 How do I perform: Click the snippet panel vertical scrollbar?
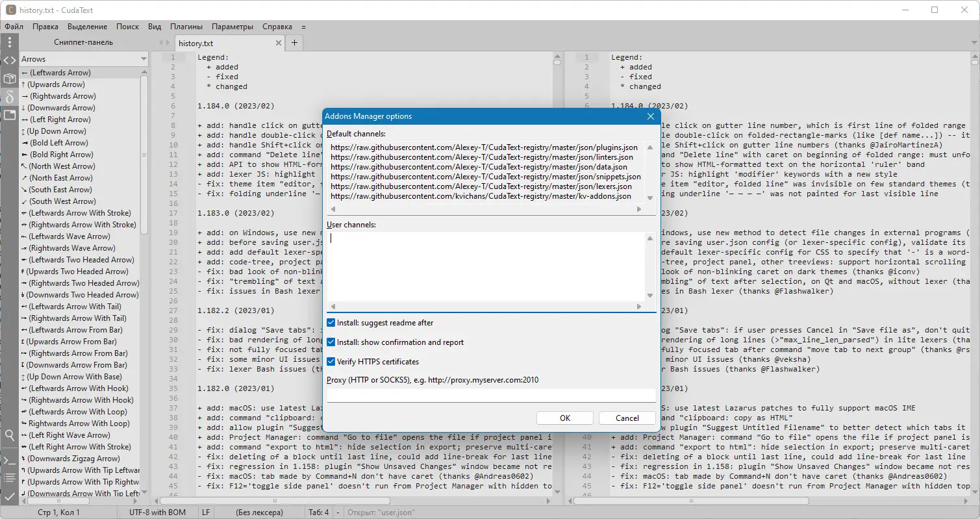(144, 155)
